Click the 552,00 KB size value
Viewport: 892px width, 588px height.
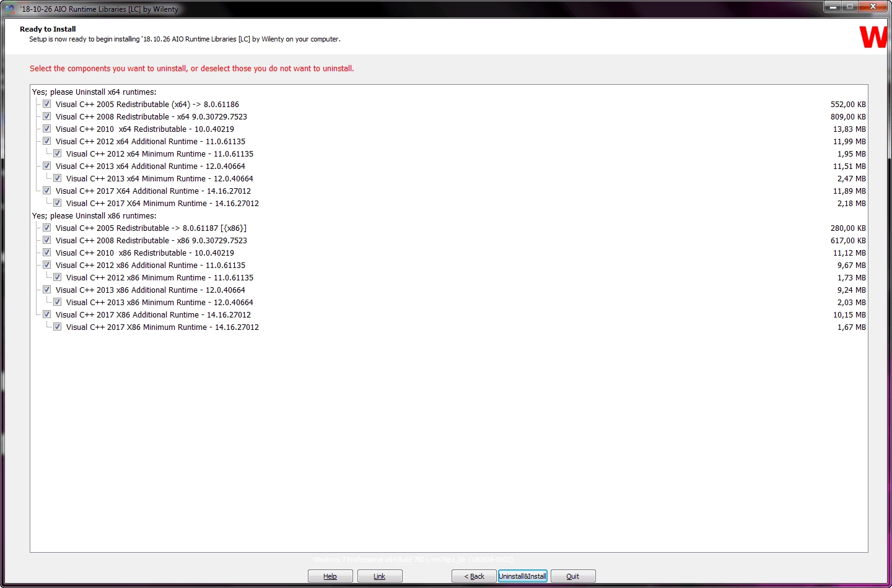pyautogui.click(x=848, y=105)
